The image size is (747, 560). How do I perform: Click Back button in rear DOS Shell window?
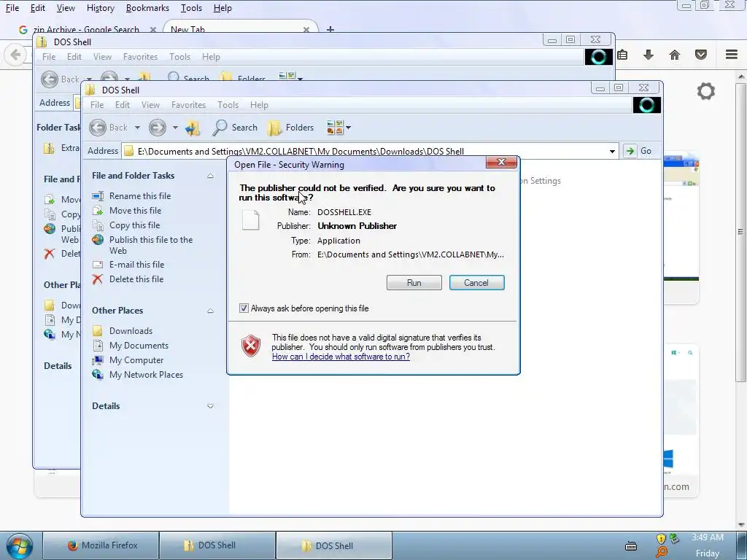(60, 79)
